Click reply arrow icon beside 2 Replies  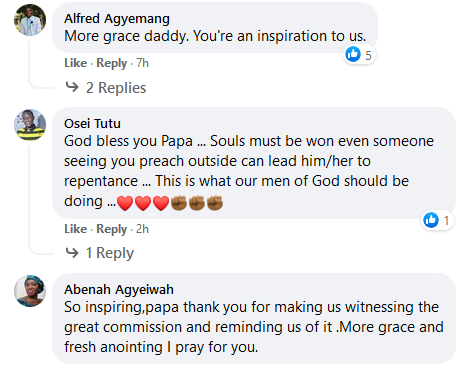coord(72,87)
